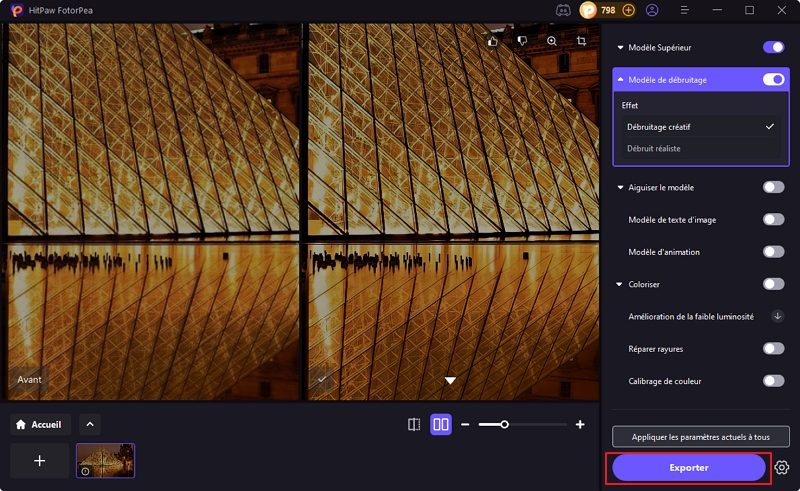Screen dimensions: 800x491
Task: Click the thumbs up feedback icon
Action: tap(492, 41)
